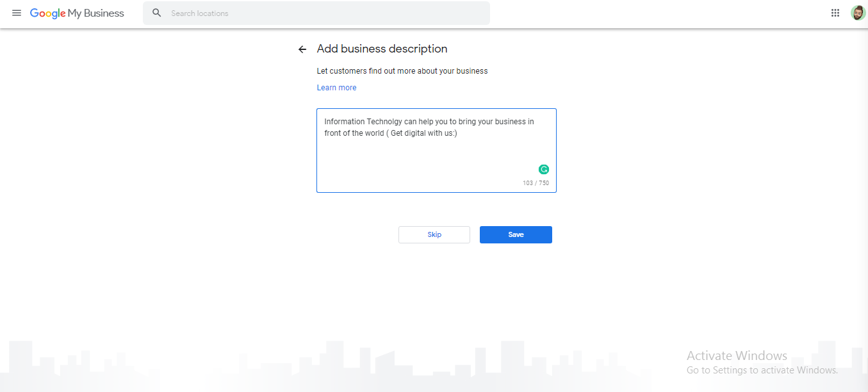
Task: Click inside the business description text area
Action: click(436, 157)
